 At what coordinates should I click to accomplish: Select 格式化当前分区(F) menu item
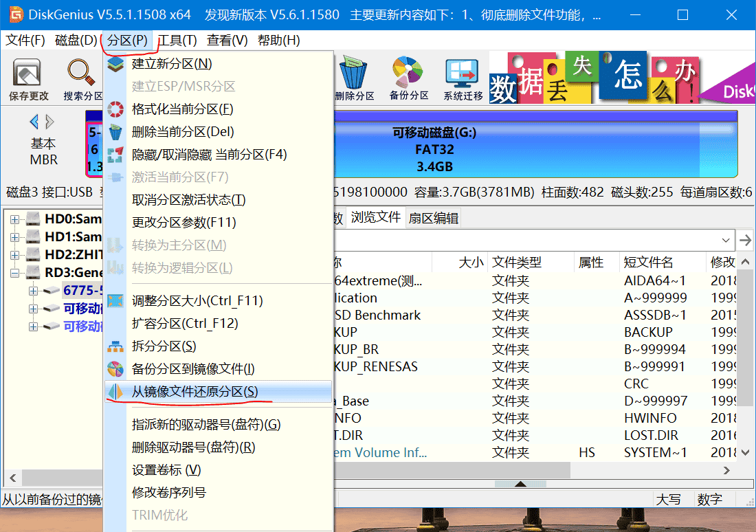tap(182, 109)
